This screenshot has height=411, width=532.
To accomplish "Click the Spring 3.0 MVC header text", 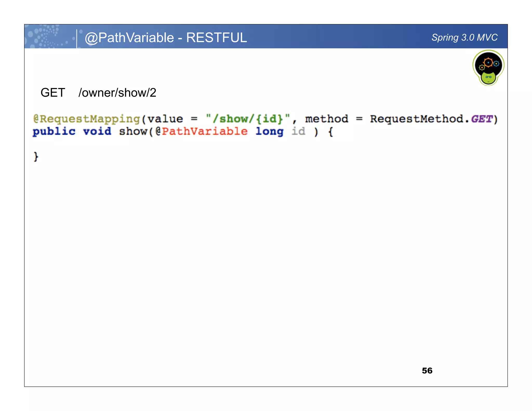I will tap(464, 37).
